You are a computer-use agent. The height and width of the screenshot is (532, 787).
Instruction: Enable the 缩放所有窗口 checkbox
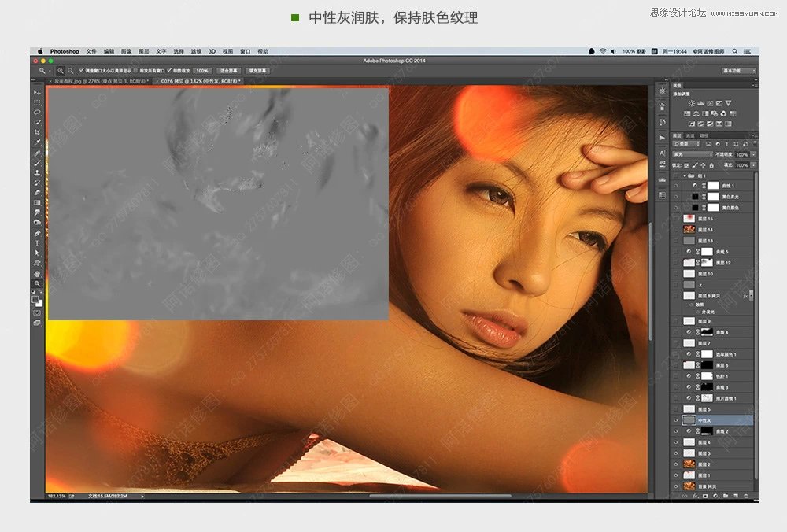[x=135, y=71]
